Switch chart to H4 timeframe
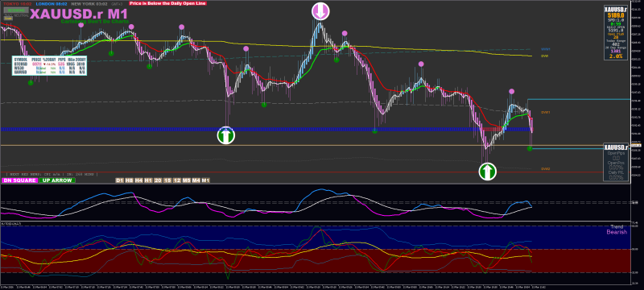The height and width of the screenshot is (290, 644). (x=138, y=180)
